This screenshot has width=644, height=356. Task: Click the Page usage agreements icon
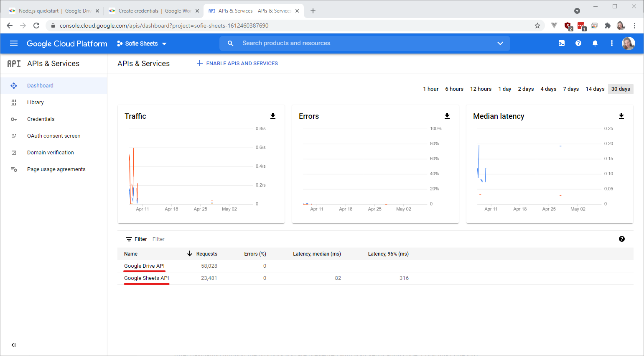point(14,169)
